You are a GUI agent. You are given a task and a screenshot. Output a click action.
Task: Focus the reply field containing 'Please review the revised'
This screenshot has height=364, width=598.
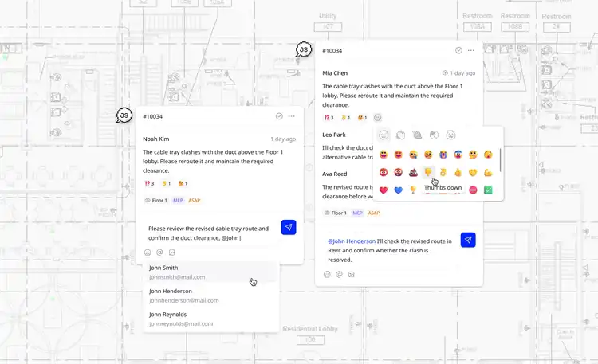pos(210,233)
